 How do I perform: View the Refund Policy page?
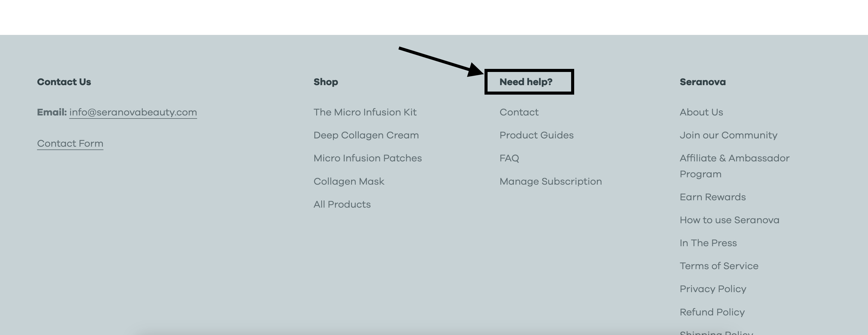point(712,312)
